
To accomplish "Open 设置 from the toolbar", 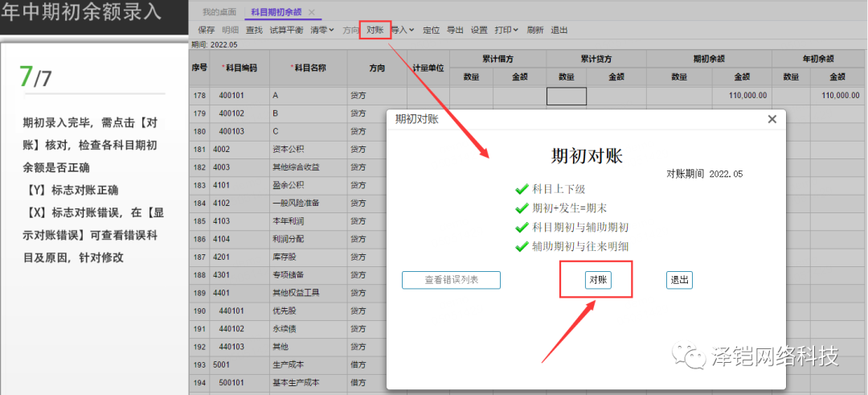I will [479, 30].
